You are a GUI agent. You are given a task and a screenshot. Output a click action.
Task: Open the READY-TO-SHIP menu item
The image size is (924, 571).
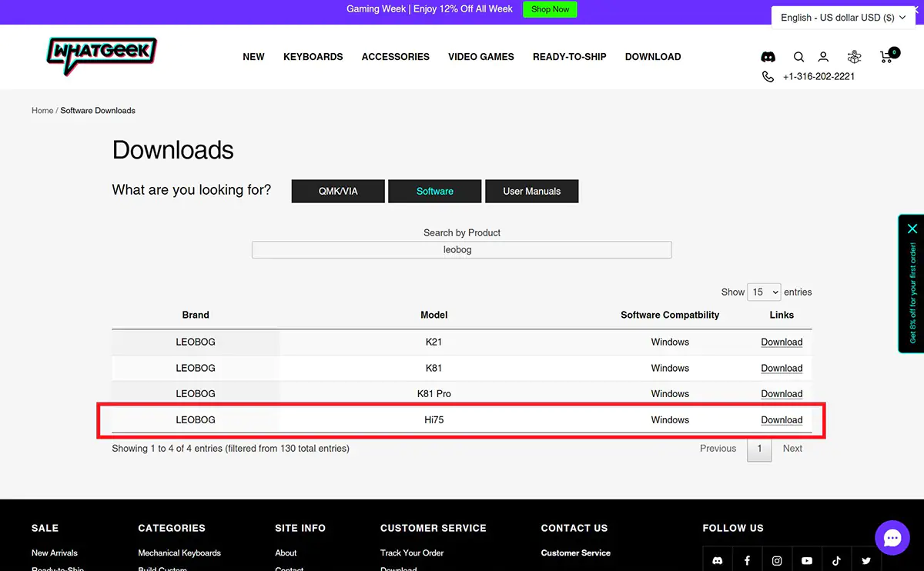(x=570, y=57)
